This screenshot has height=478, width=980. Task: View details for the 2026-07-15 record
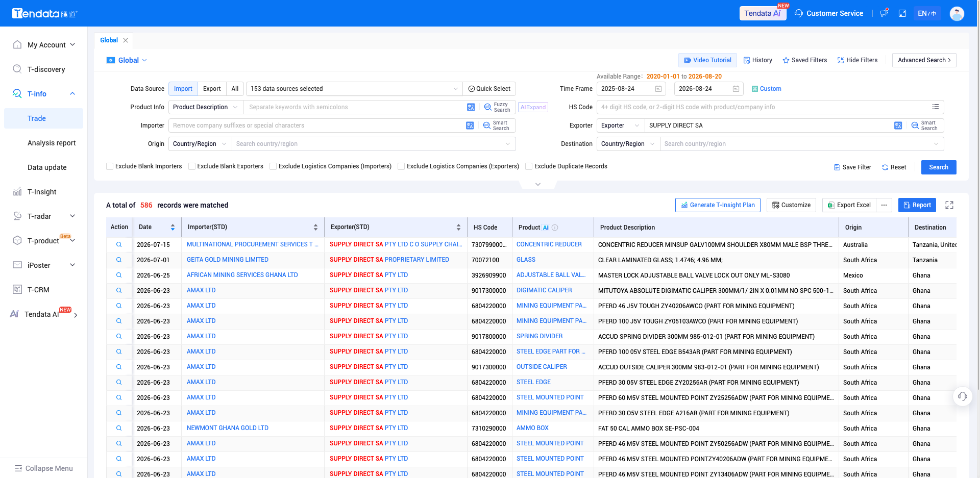point(119,245)
